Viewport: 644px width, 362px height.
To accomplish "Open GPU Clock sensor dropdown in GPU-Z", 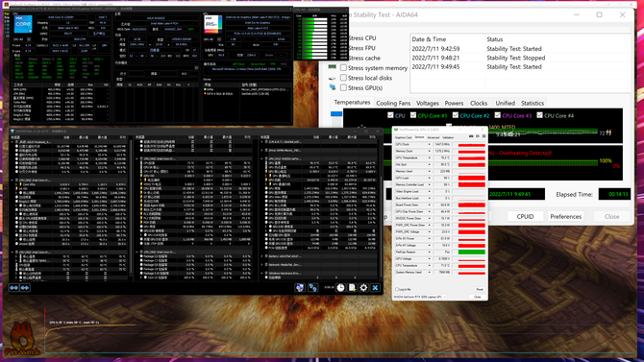I will (430, 144).
